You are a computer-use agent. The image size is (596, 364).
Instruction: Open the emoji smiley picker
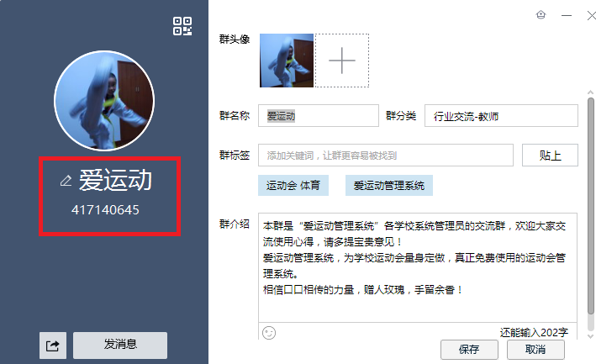(269, 333)
